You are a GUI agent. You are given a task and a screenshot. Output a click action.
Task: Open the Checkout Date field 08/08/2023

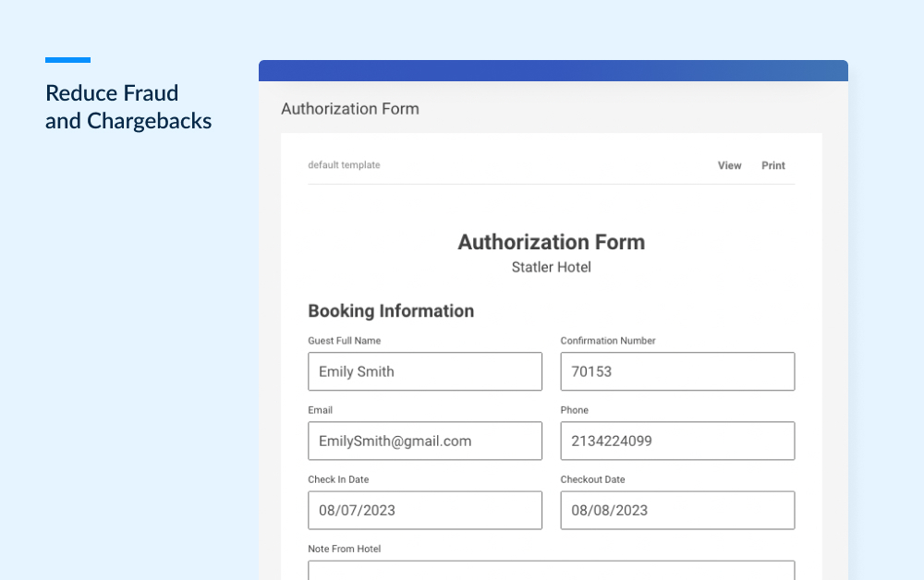[x=677, y=510]
